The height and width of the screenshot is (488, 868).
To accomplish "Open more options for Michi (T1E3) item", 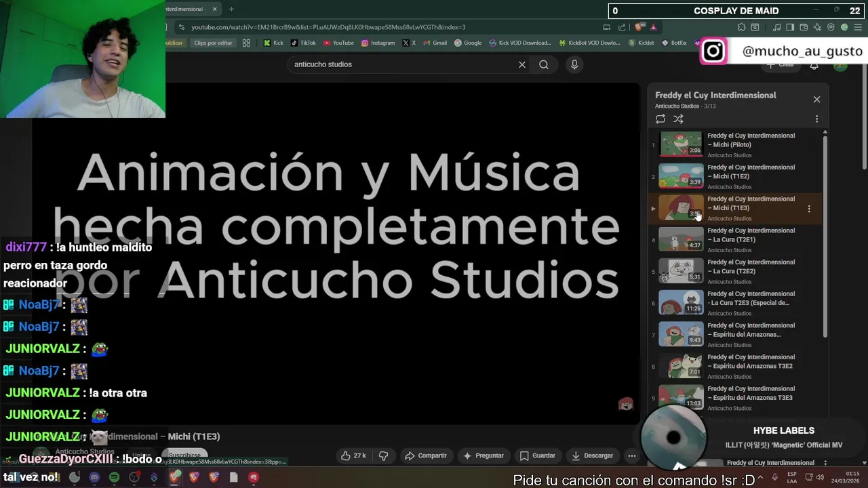I will pyautogui.click(x=809, y=209).
